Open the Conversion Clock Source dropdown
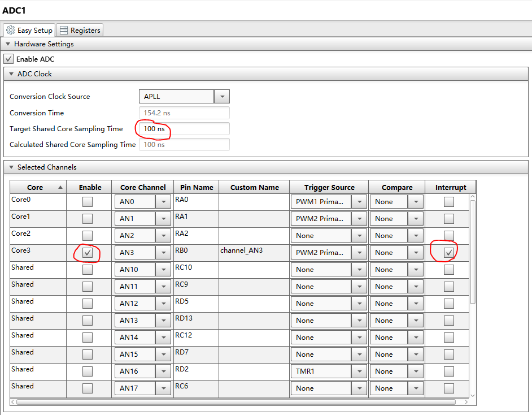This screenshot has width=532, height=415. pos(221,97)
